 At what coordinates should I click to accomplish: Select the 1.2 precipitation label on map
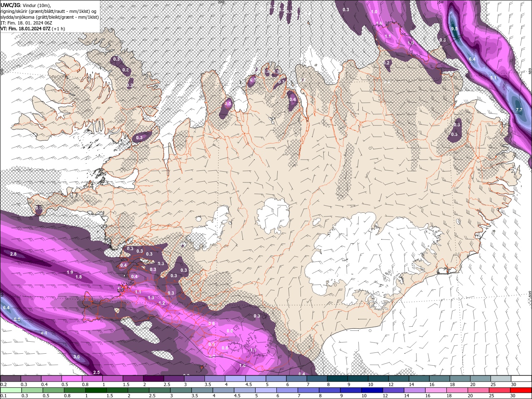coord(162,303)
